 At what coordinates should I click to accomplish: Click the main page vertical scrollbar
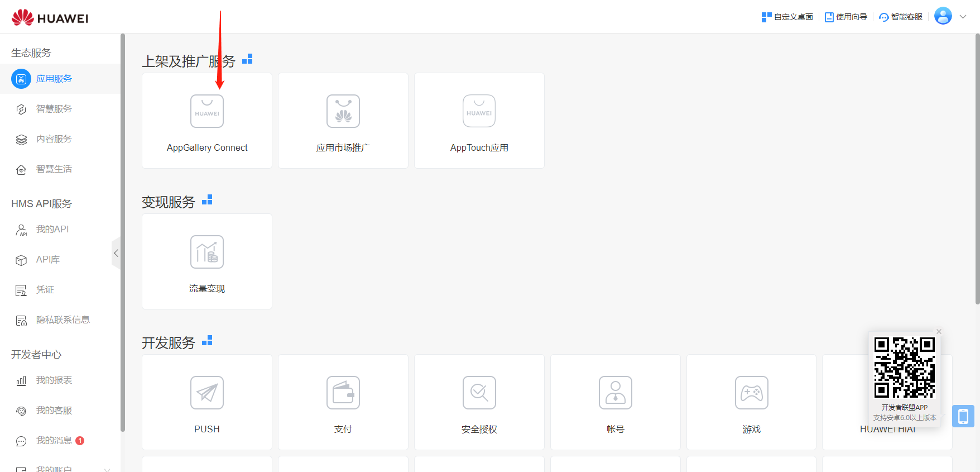[977, 169]
